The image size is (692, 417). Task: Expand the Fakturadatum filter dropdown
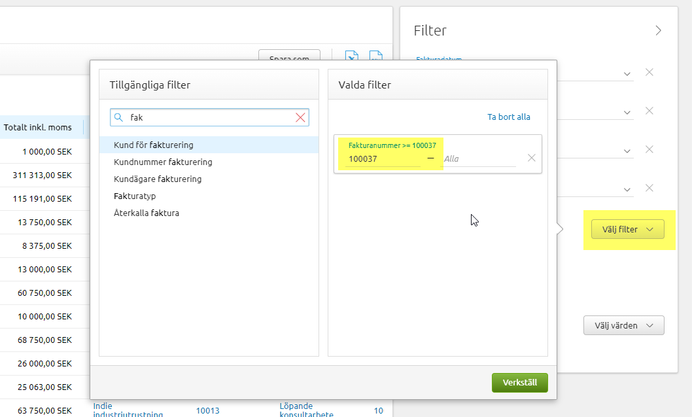[x=627, y=73]
